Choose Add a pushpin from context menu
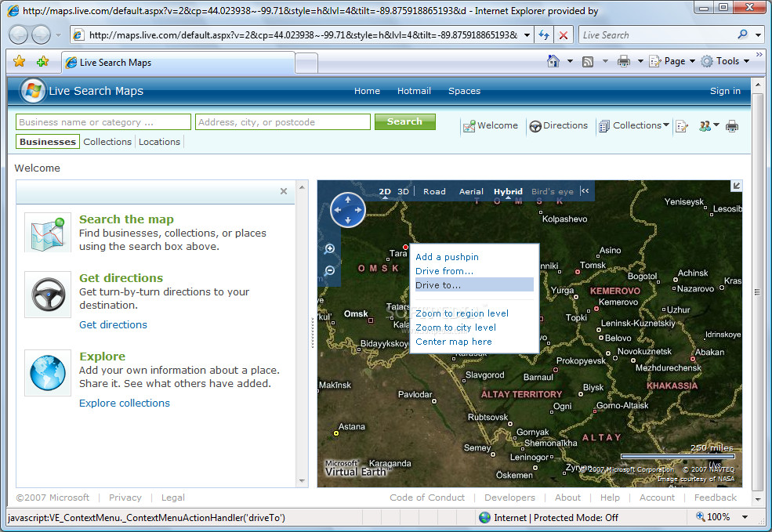 tap(447, 257)
